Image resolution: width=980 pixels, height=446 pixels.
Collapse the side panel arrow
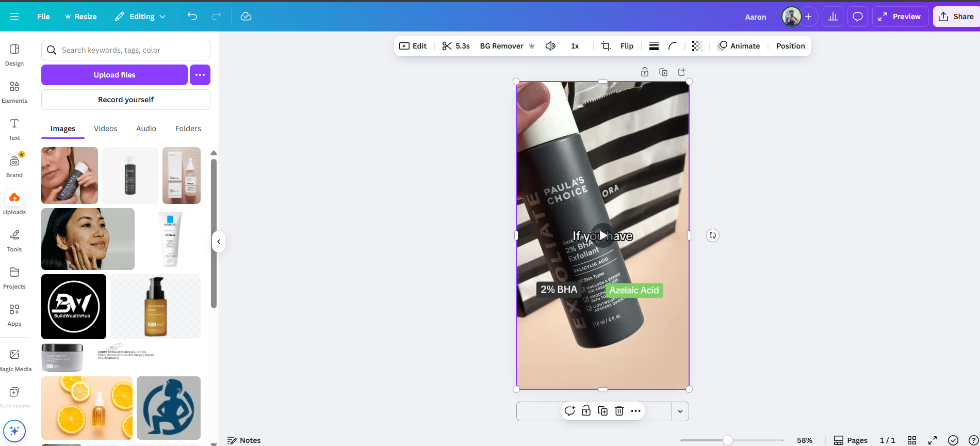click(219, 242)
